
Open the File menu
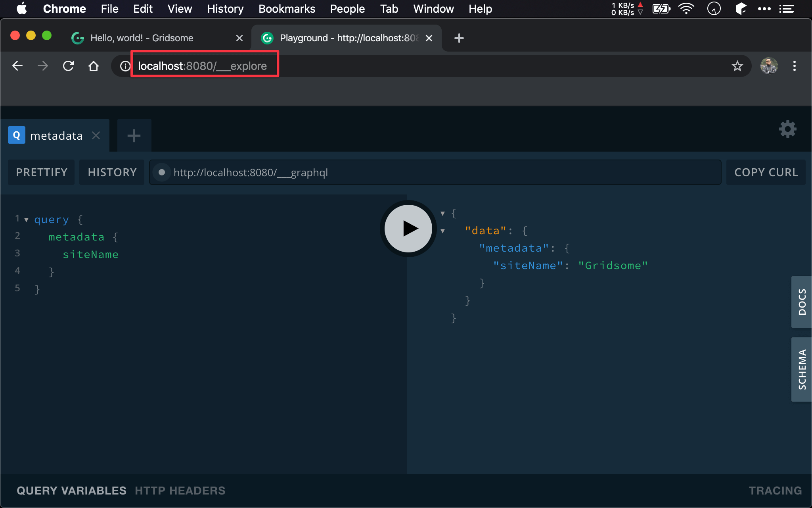[x=109, y=9]
